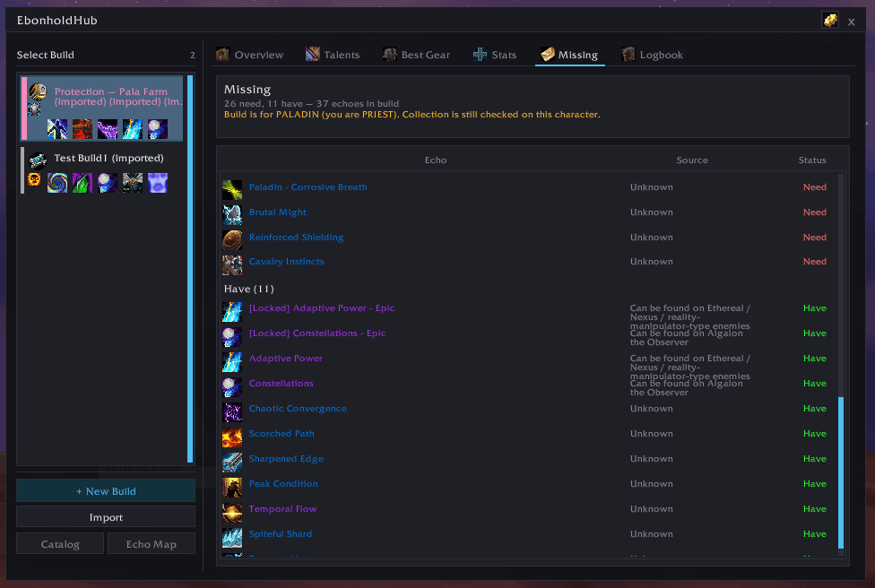
Task: Click the gold icon beside the close button
Action: click(830, 21)
